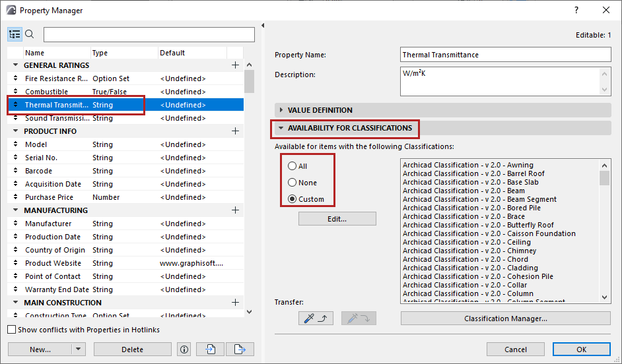
Task: Collapse the MANUFACTURING group
Action: tap(15, 210)
